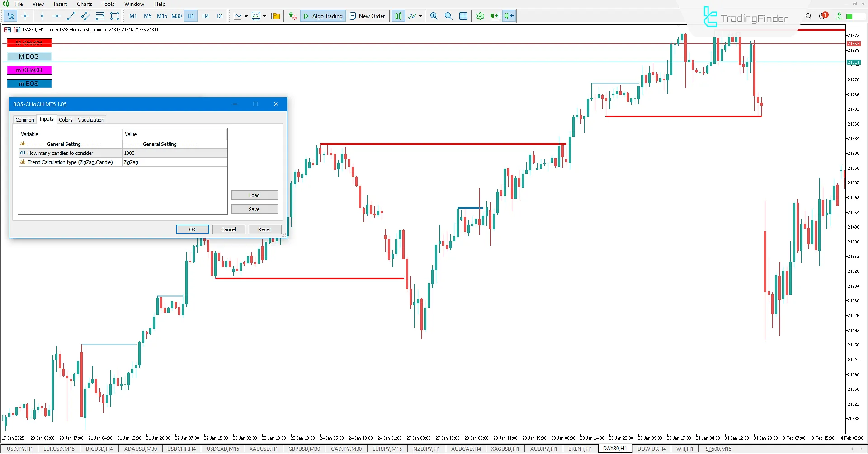
Task: Open Zoom In on the chart
Action: coord(434,16)
